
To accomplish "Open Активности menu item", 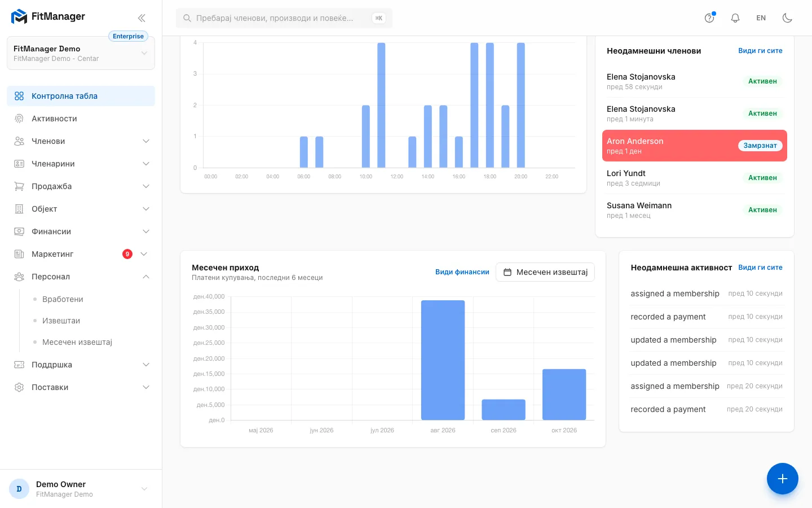I will tap(81, 119).
